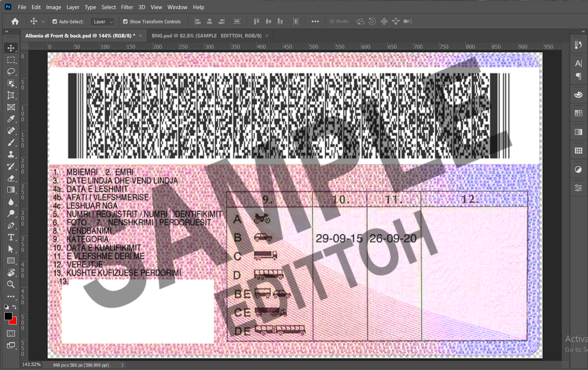Select the Object Selection tool

point(11,84)
